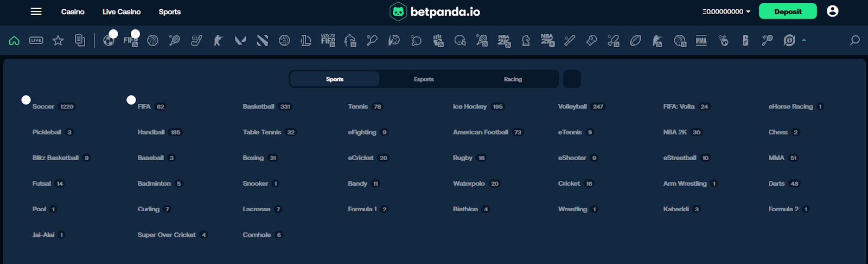Select American Football entry

coord(488,132)
